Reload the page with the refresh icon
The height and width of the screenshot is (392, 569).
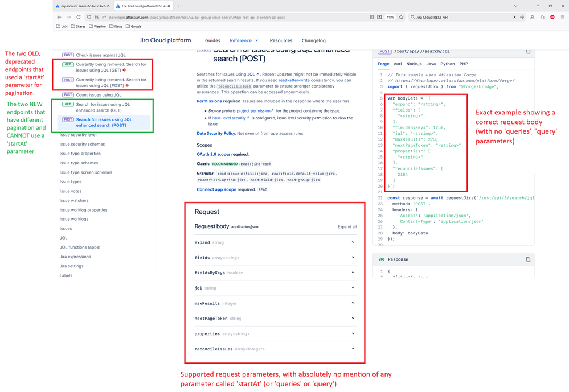(x=79, y=17)
